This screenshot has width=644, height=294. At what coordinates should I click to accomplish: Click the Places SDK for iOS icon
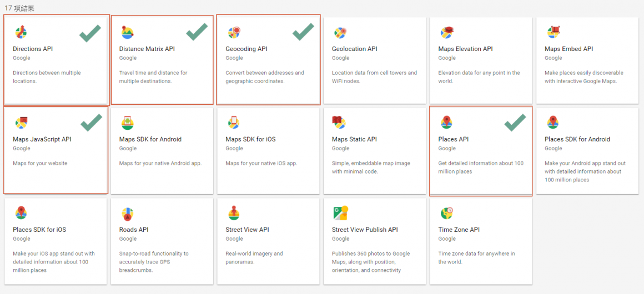point(21,212)
